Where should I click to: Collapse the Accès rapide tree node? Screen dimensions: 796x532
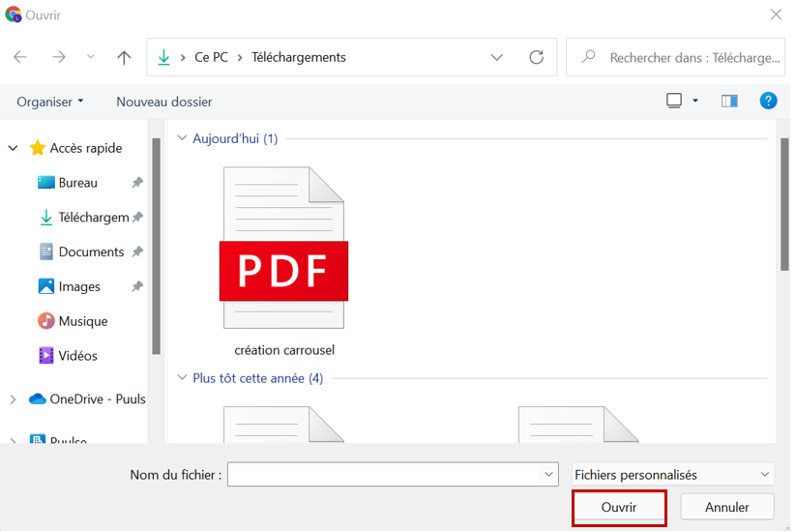[14, 148]
